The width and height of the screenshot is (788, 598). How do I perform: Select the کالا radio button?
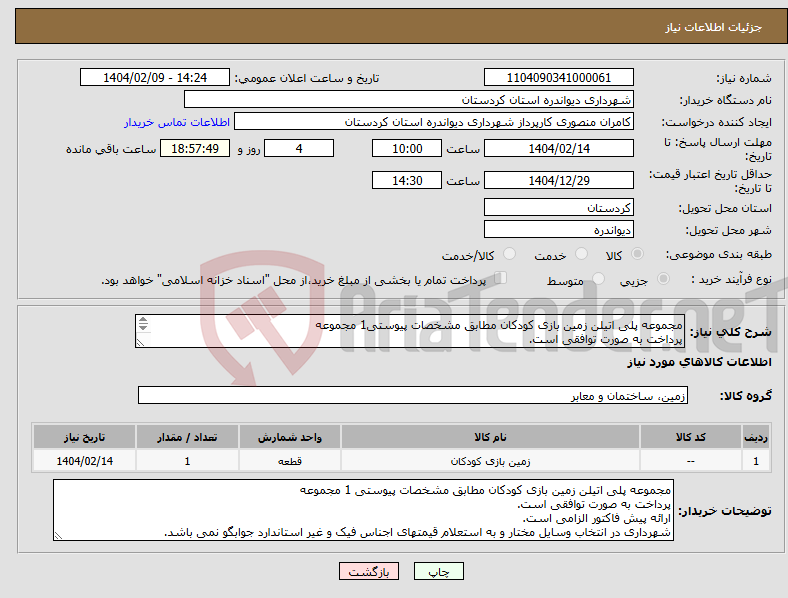[x=637, y=254]
